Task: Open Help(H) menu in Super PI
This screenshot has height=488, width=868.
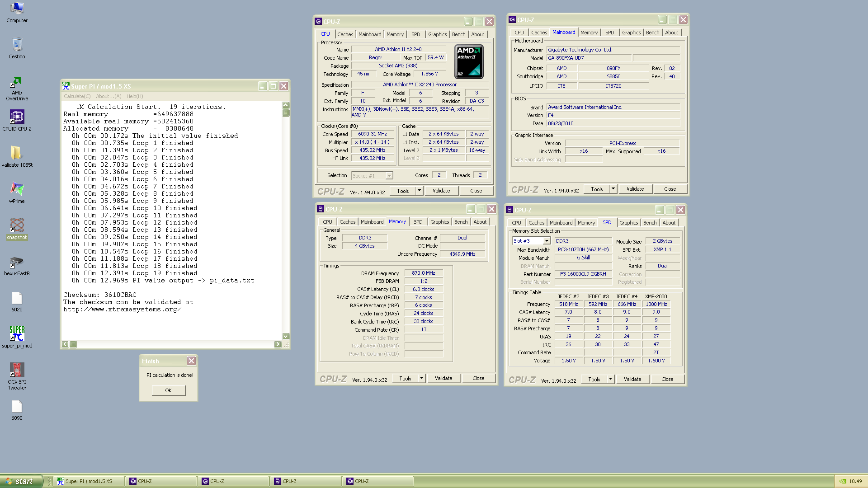Action: click(135, 96)
